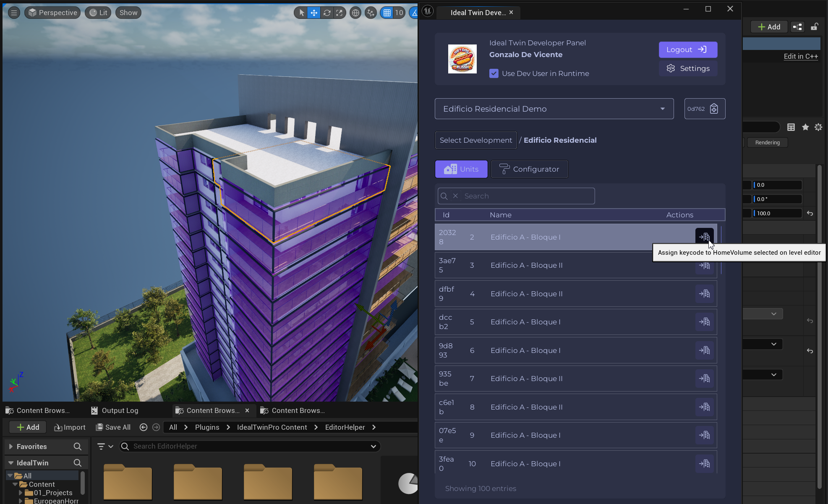Toggle the lock icon next to Add
This screenshot has width=828, height=504.
814,27
